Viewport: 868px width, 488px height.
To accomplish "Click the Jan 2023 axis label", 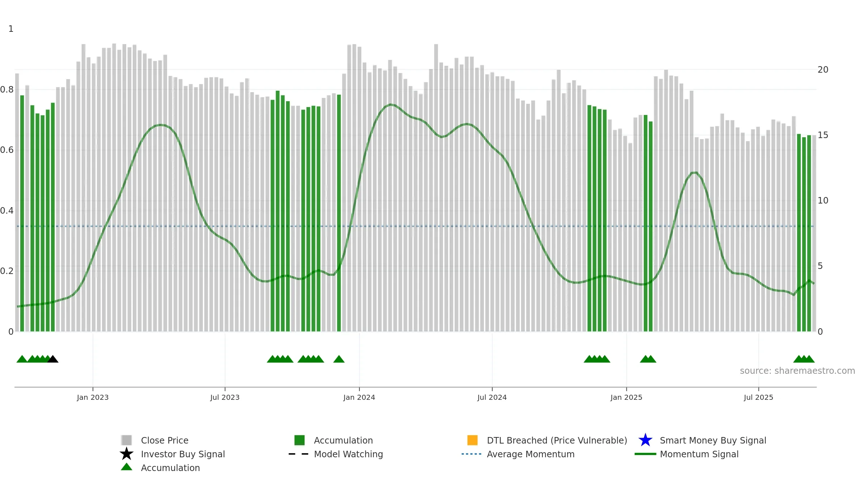I will [x=93, y=398].
